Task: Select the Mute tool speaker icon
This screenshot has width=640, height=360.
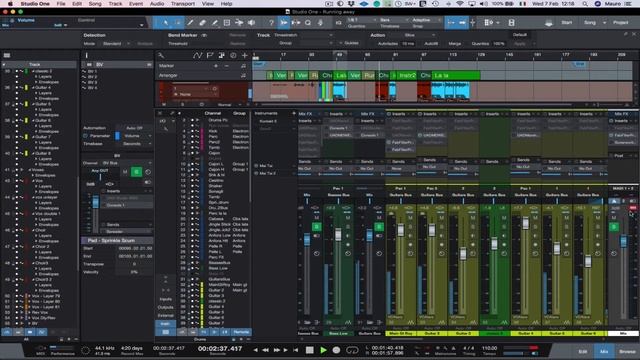Action: 251,23
